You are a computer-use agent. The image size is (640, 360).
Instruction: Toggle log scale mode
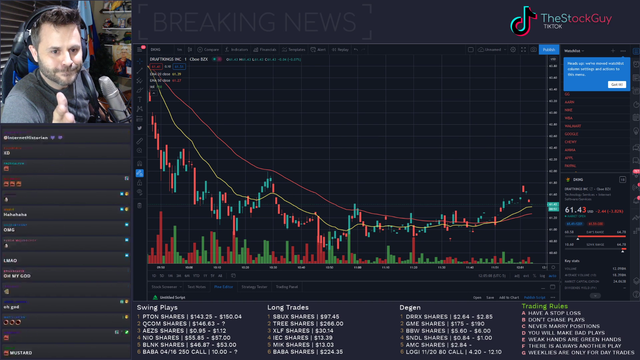coord(542,276)
